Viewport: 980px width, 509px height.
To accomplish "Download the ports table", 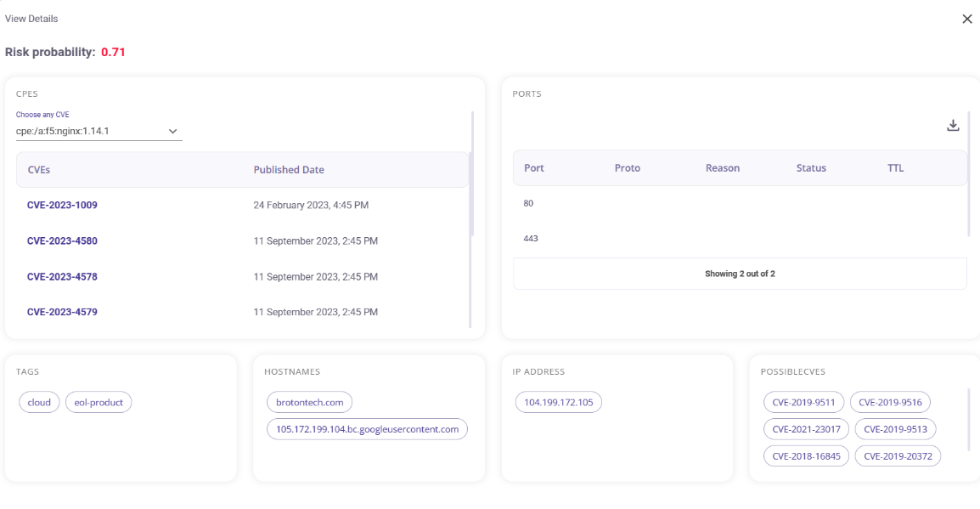I will coord(953,126).
